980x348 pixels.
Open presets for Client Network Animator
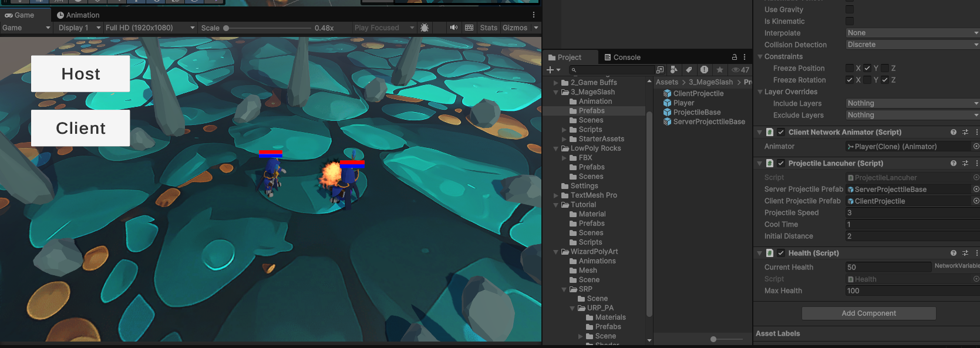coord(965,132)
